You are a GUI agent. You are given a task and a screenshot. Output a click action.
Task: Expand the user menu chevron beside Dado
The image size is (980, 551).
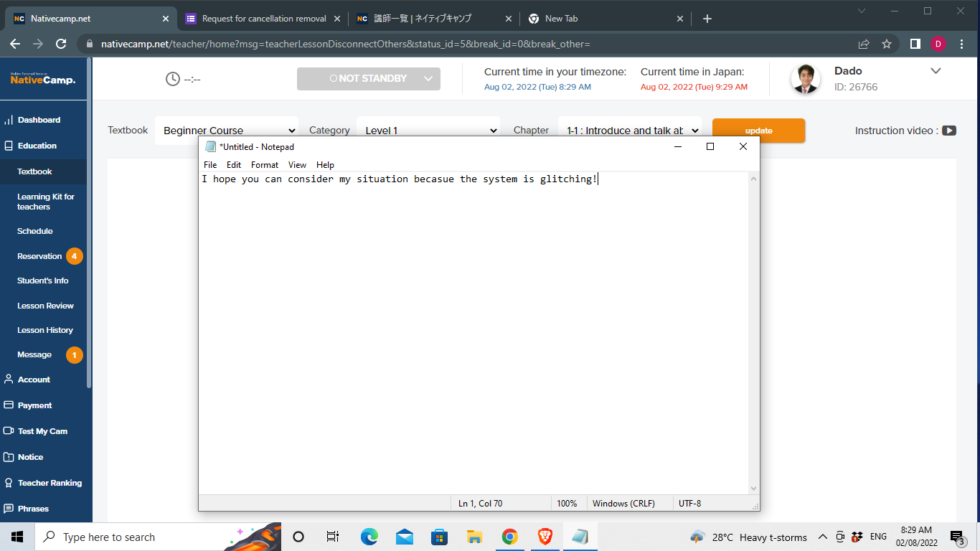point(936,70)
